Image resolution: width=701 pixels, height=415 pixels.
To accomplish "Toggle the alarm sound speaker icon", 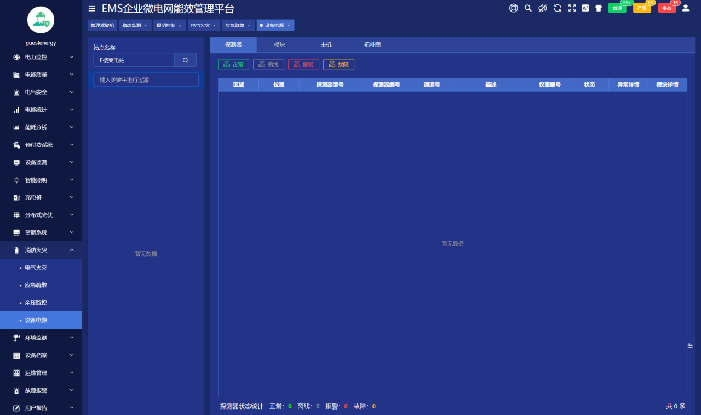I will pos(542,8).
